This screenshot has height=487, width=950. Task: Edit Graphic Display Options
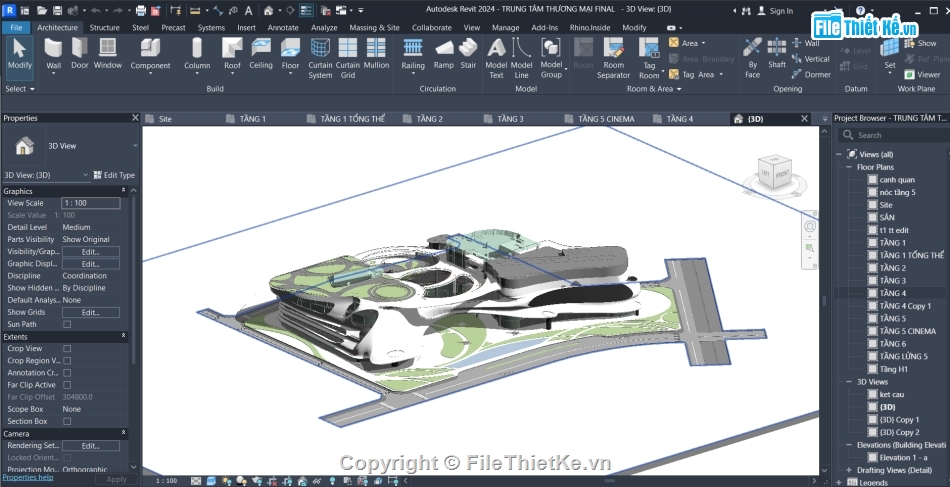[x=90, y=263]
